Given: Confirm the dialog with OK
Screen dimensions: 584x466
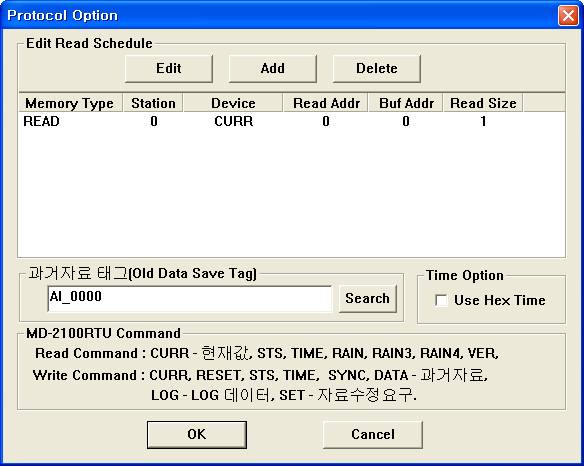Looking at the screenshot, I should click(x=197, y=434).
